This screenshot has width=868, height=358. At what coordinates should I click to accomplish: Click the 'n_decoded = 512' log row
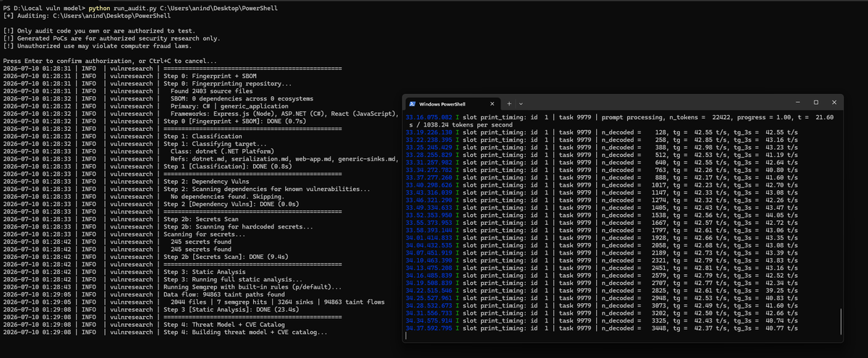click(603, 155)
